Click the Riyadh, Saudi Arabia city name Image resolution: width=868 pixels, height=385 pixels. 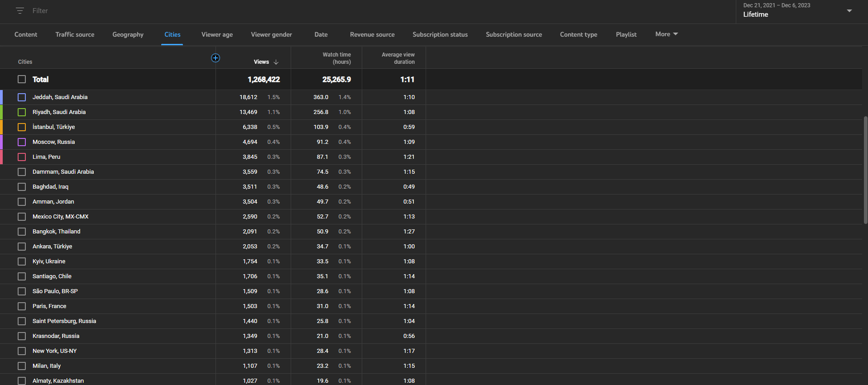click(x=59, y=112)
